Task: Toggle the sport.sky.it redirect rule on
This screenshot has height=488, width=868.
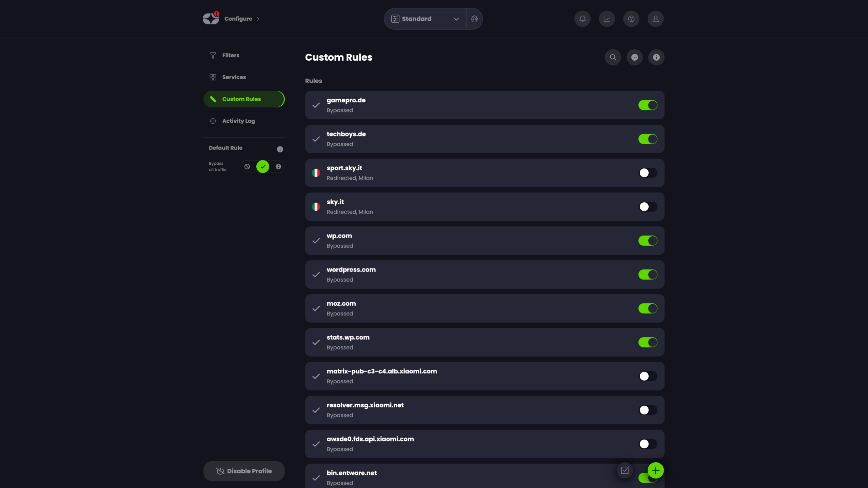Action: click(647, 173)
